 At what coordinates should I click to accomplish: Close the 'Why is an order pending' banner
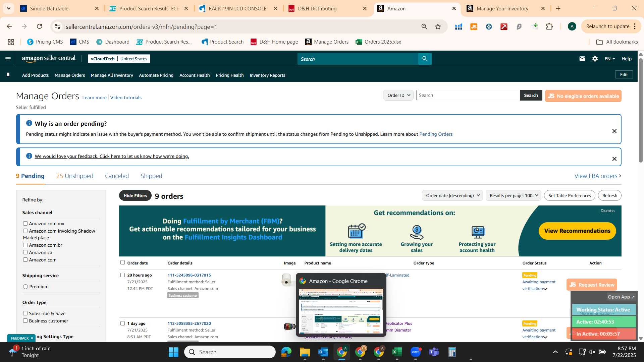(x=614, y=131)
